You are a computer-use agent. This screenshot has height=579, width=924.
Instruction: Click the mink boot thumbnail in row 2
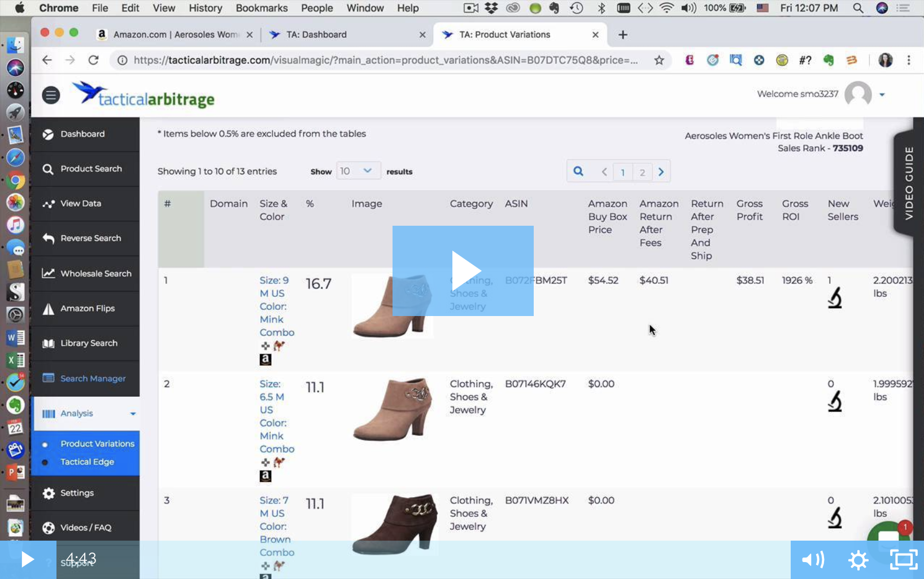click(393, 409)
